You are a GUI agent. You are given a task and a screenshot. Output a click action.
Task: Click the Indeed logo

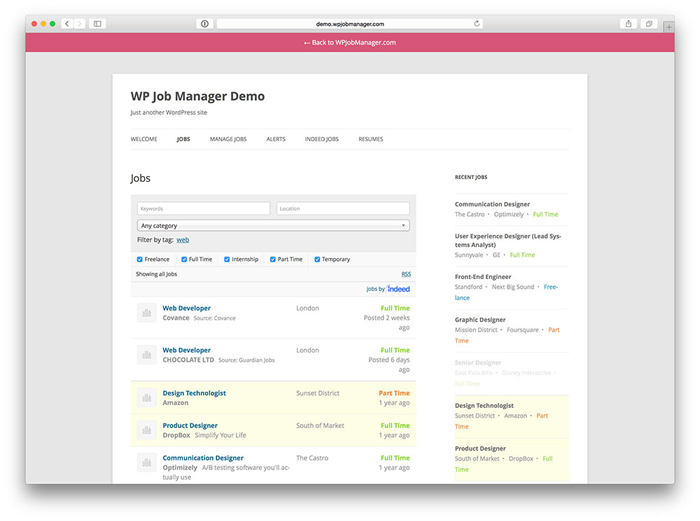pos(398,289)
